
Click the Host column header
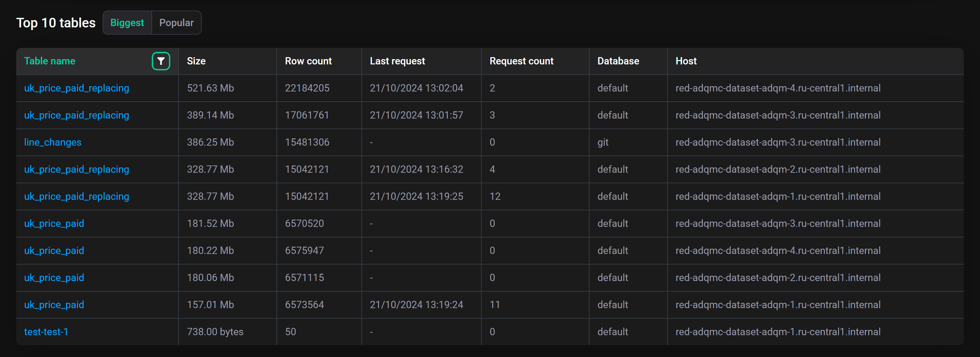point(686,61)
